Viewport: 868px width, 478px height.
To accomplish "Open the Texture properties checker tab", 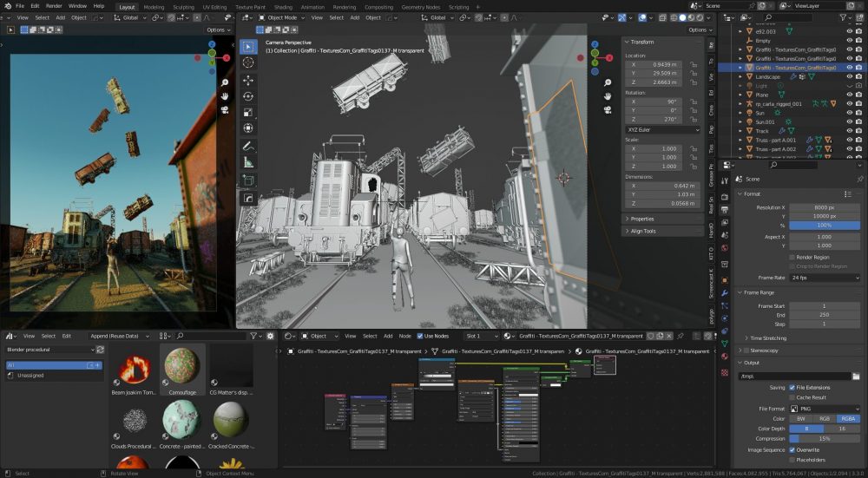I will point(725,372).
